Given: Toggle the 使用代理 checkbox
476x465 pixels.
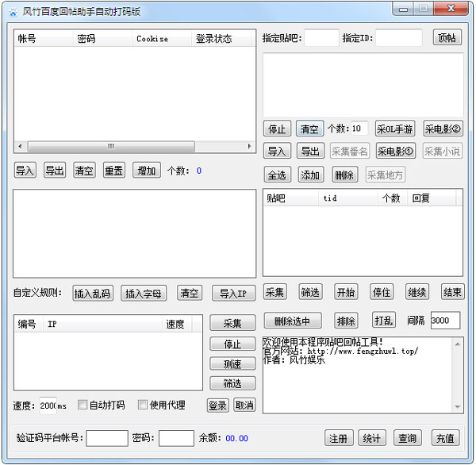Looking at the screenshot, I should [143, 405].
